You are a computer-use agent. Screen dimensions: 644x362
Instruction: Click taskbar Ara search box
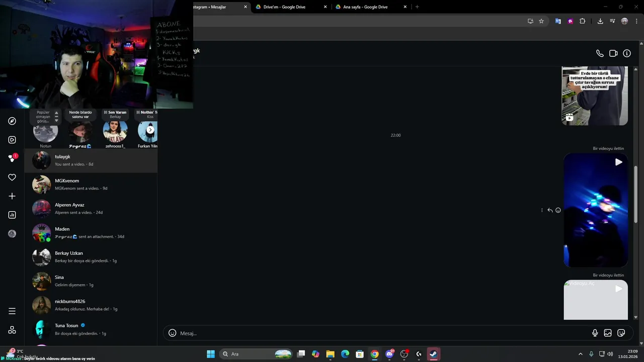[257, 354]
